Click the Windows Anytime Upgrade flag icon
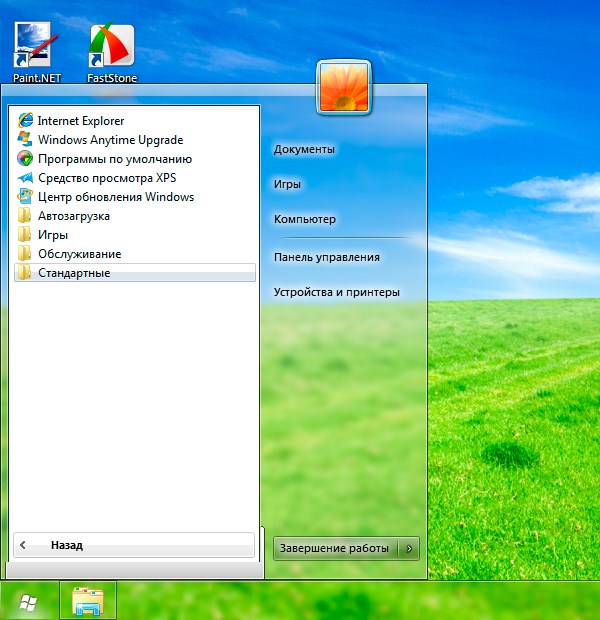The height and width of the screenshot is (620, 600). coord(25,139)
